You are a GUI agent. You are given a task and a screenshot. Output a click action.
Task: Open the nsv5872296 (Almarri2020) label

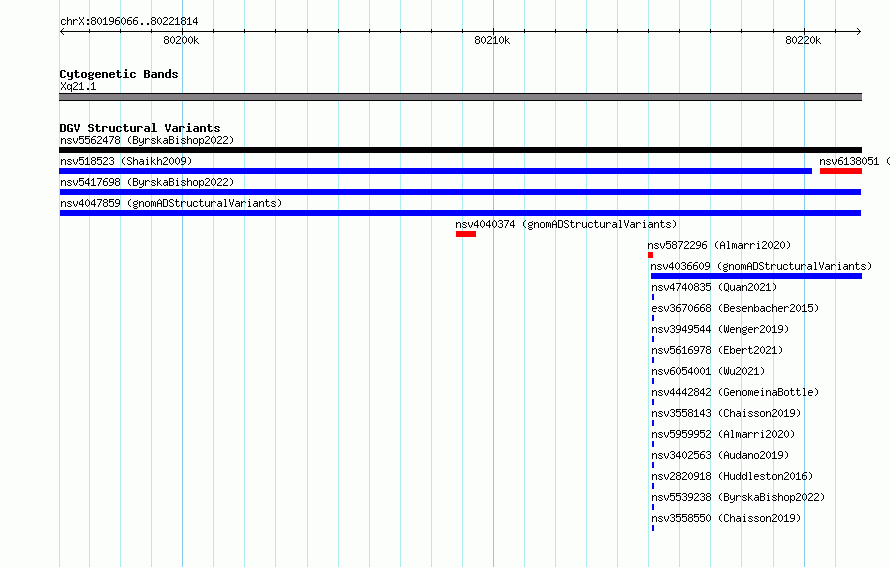(719, 245)
